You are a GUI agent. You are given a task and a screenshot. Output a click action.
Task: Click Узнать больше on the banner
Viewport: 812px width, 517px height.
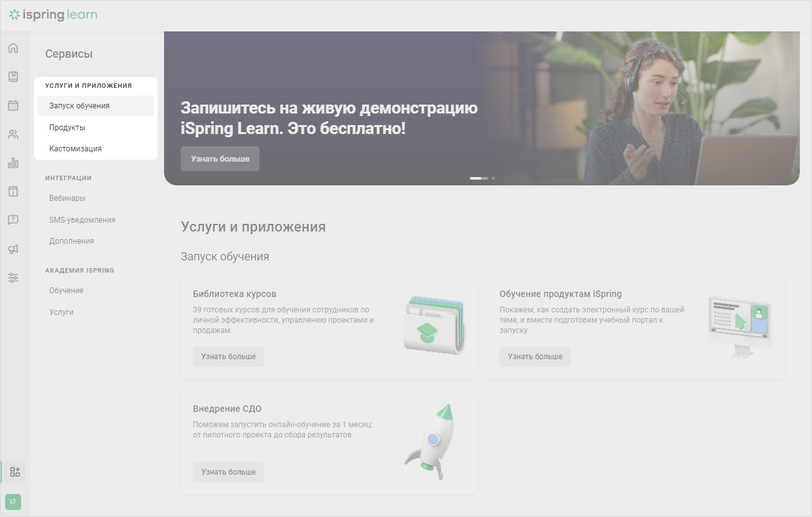click(220, 159)
